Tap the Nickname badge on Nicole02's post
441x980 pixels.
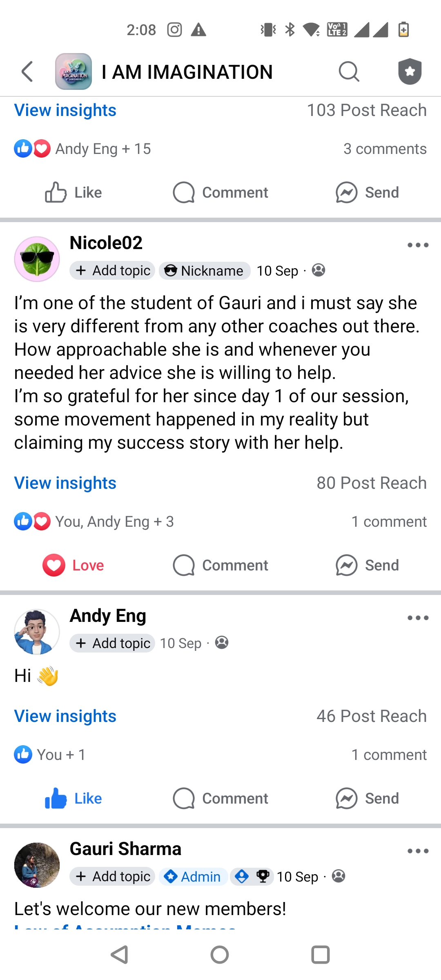point(204,270)
